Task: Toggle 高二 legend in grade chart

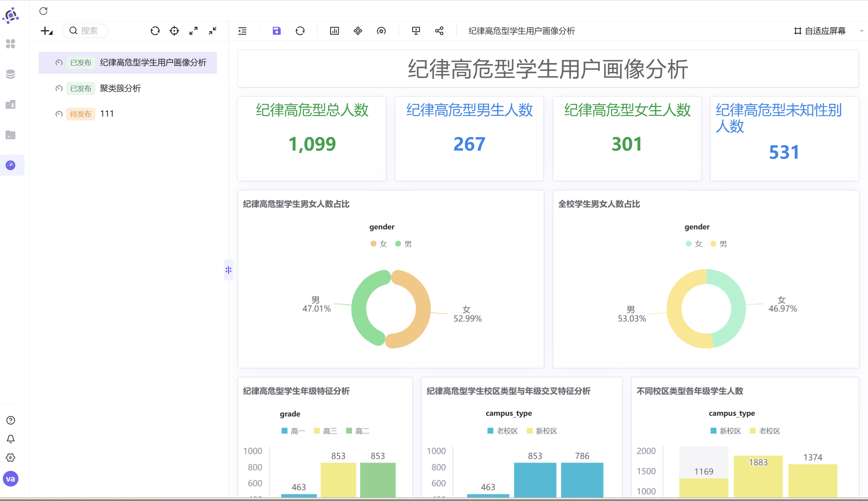Action: (x=358, y=431)
